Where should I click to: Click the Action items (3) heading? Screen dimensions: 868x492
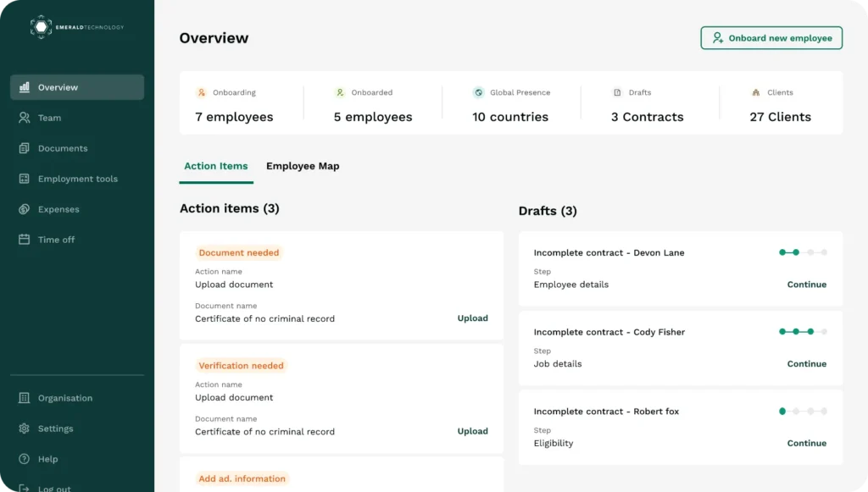click(x=229, y=208)
